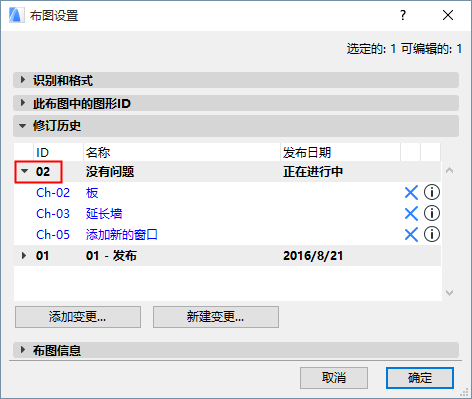
Task: Remove change Ch-02 with its blue X
Action: (411, 193)
